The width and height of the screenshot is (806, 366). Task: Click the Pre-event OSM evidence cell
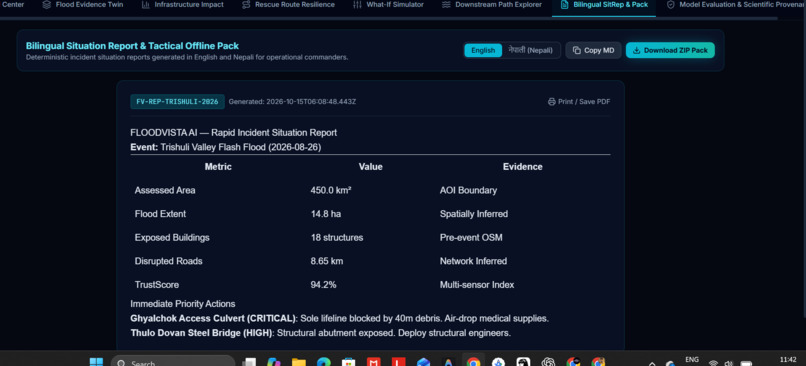click(x=471, y=237)
